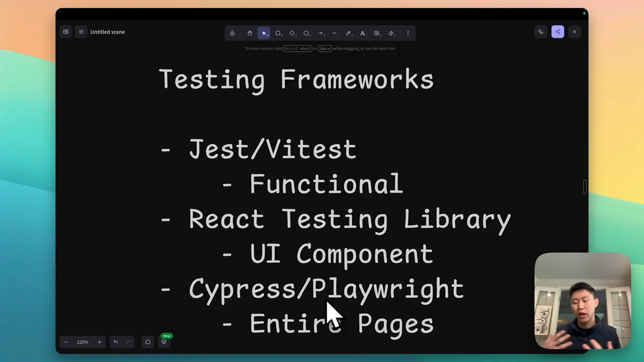The width and height of the screenshot is (644, 362).
Task: Zoom out with the minus button
Action: coord(65,342)
